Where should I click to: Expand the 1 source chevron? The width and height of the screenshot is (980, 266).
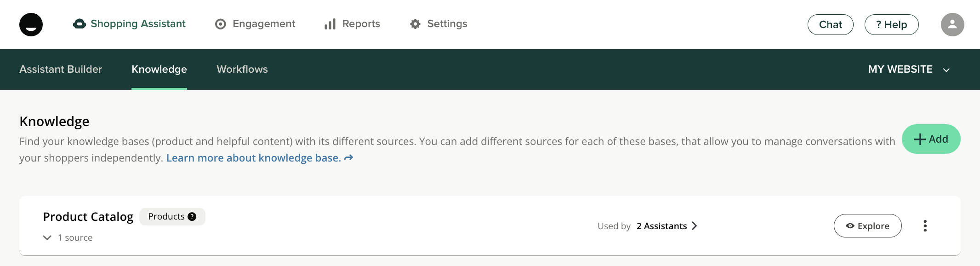click(47, 237)
